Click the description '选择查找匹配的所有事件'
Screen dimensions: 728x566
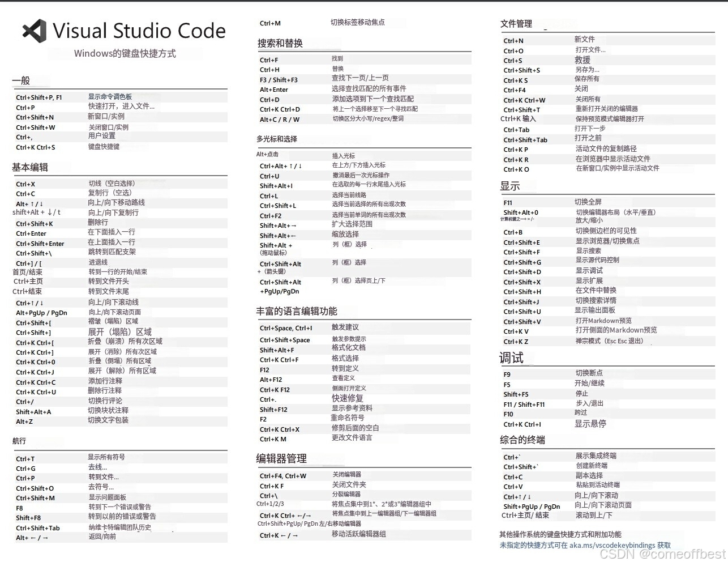coord(369,88)
